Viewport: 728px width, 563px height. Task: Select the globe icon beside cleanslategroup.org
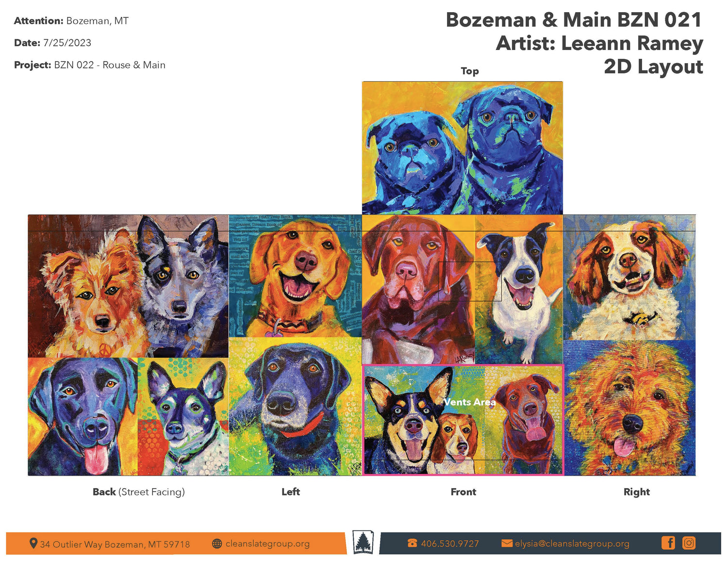pos(217,544)
